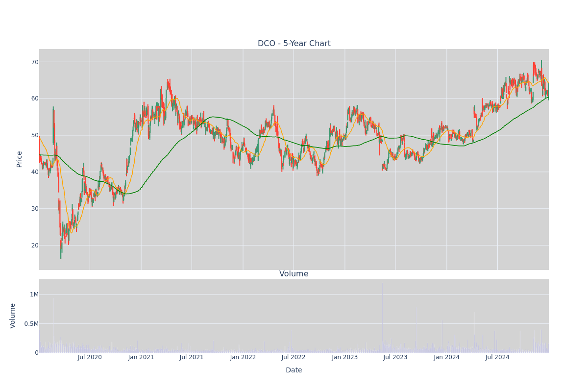Click the 'Jan 2023' date tick

345,357
